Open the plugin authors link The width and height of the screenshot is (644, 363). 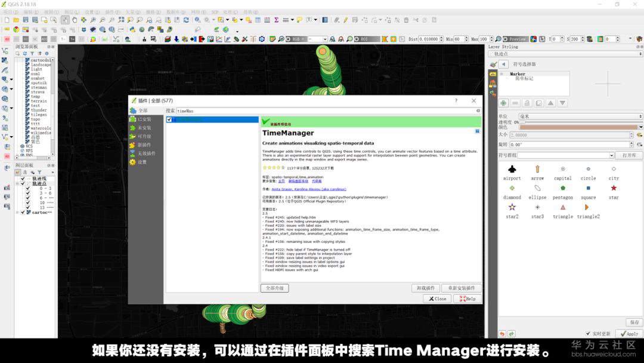click(x=309, y=189)
